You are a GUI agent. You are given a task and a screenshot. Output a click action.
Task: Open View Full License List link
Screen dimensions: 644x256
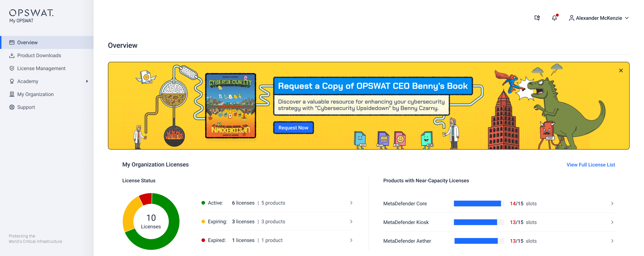tap(591, 165)
